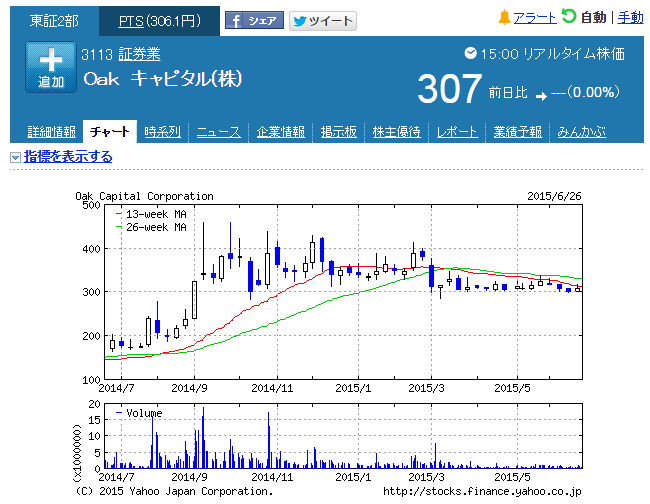This screenshot has height=504, width=650.
Task: Open the 指標を表示する link
Action: [x=68, y=157]
